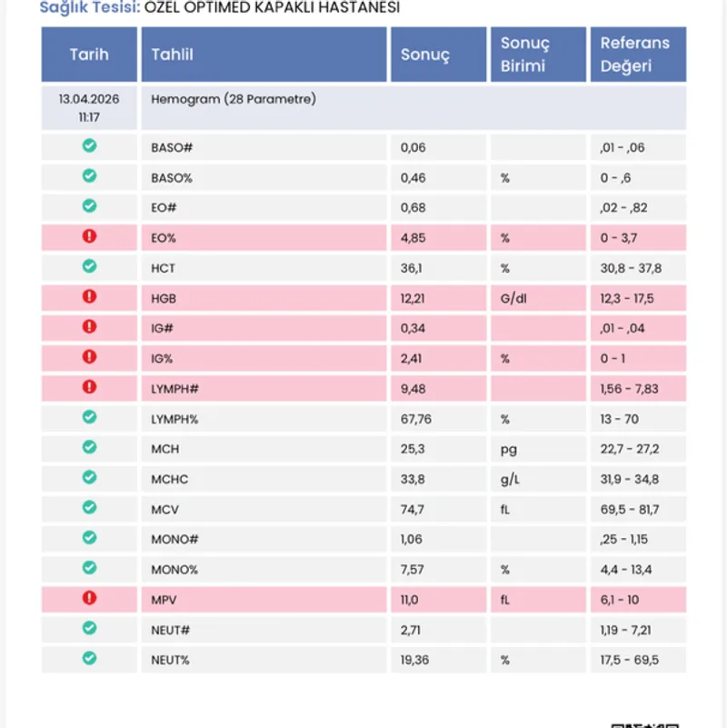Click the Sonuç column header
The height and width of the screenshot is (728, 727).
(425, 55)
